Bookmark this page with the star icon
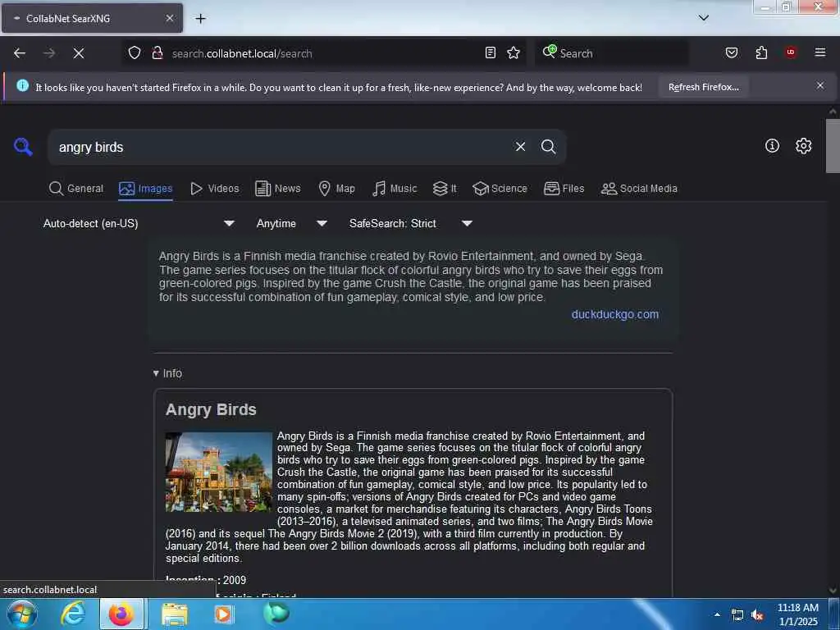The width and height of the screenshot is (840, 630). tap(514, 52)
